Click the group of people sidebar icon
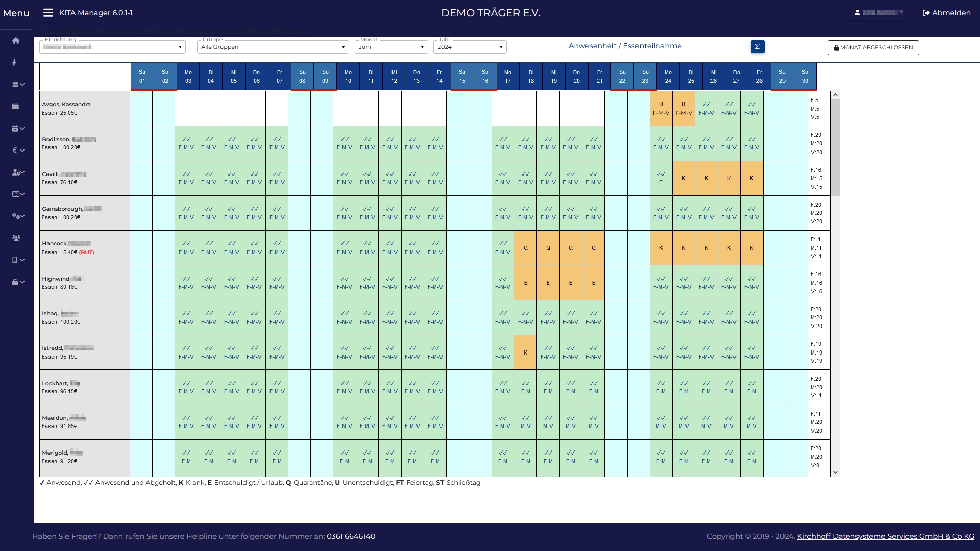 [x=16, y=238]
